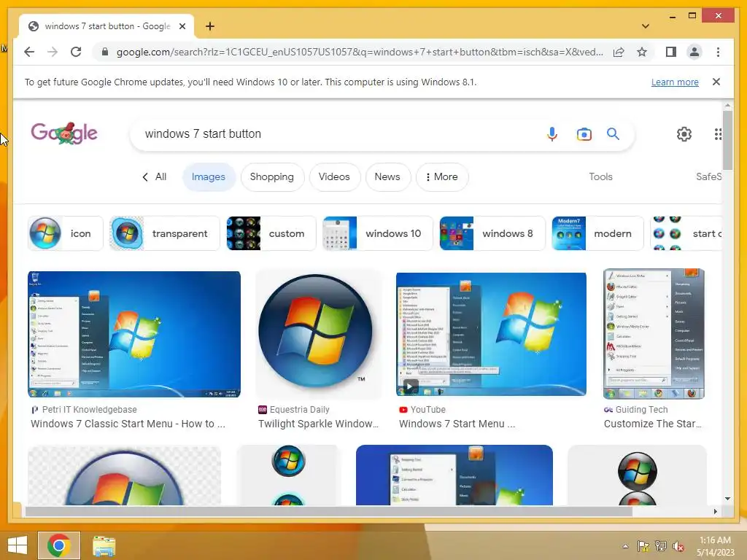
Task: Close the 'windows 7 start button' tab
Action: tap(182, 26)
